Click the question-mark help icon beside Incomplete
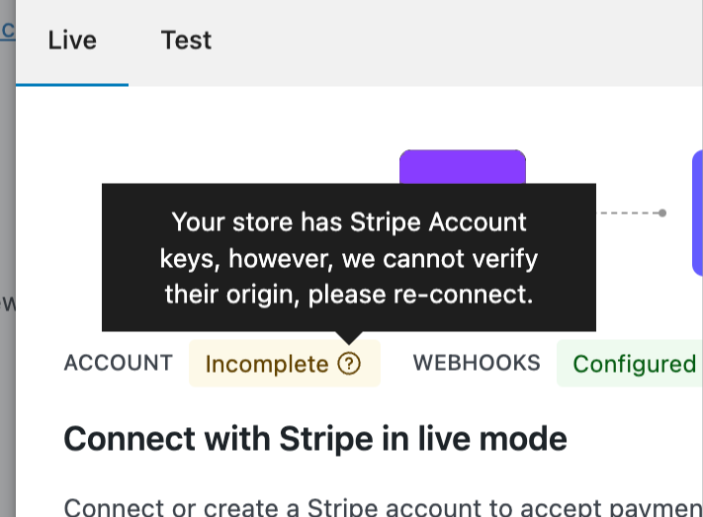The image size is (703, 517). (348, 364)
